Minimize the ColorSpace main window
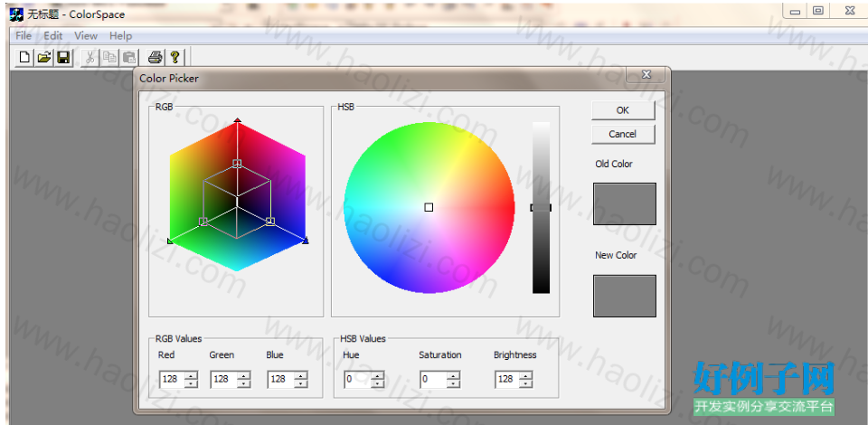The height and width of the screenshot is (425, 868). tap(796, 10)
